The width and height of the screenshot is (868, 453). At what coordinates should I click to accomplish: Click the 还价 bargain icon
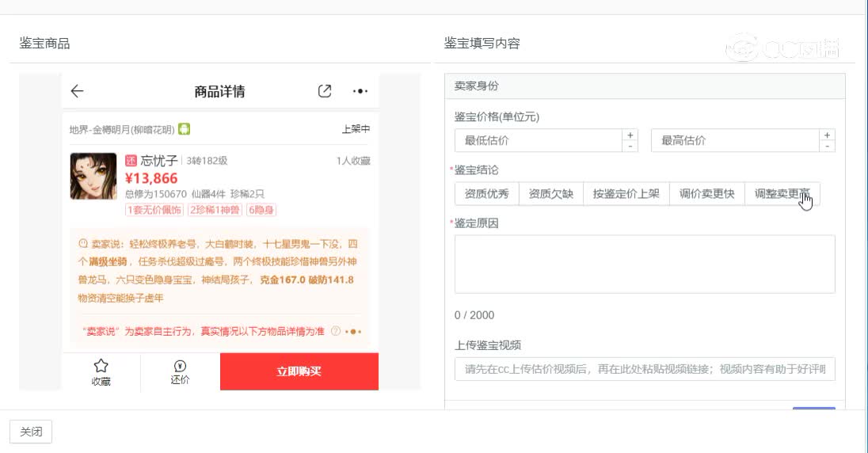pyautogui.click(x=180, y=366)
